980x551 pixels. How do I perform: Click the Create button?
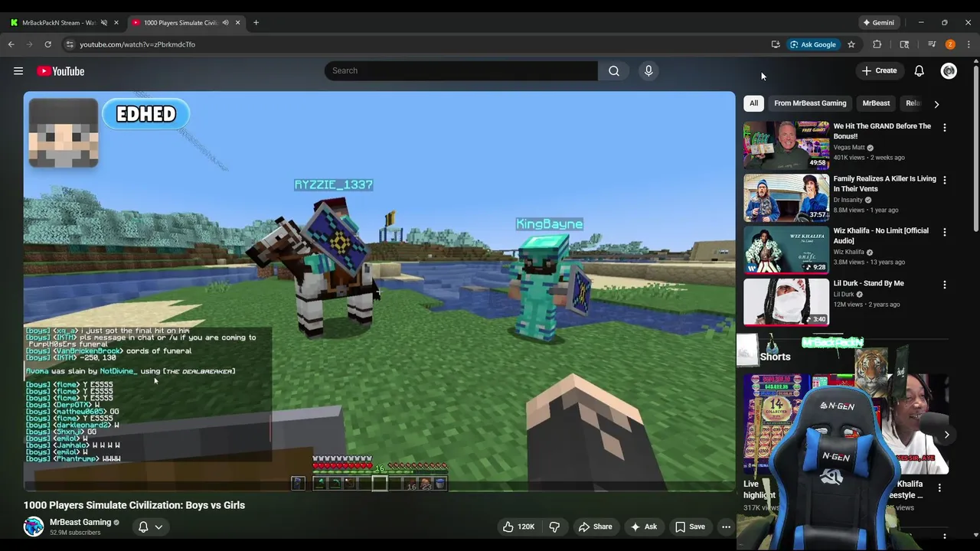point(879,70)
